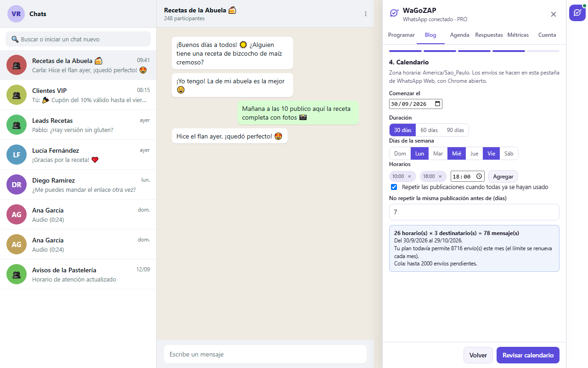Toggle Dom weekday
The width and height of the screenshot is (588, 368).
pos(400,154)
